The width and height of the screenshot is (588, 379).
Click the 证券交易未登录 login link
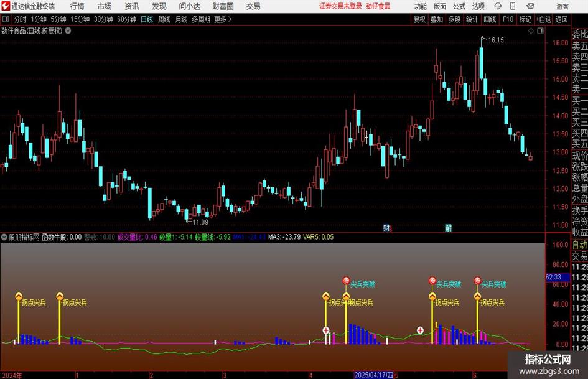pos(340,6)
